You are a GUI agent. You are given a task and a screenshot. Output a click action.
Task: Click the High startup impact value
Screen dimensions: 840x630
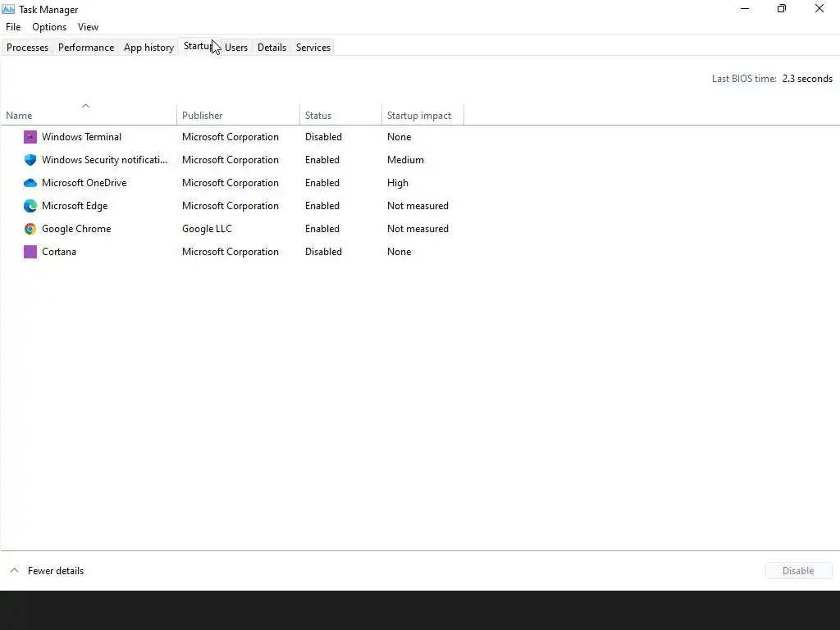point(398,183)
